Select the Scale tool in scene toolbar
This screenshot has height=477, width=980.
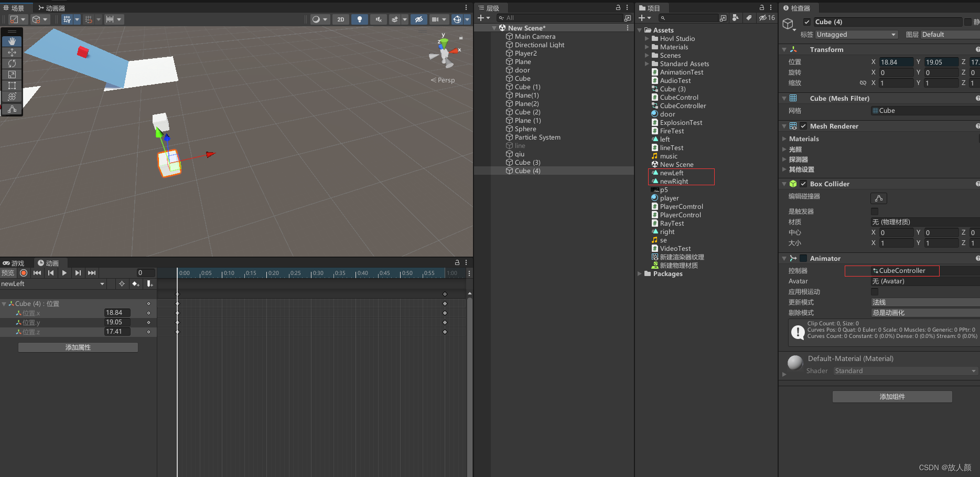click(x=12, y=75)
